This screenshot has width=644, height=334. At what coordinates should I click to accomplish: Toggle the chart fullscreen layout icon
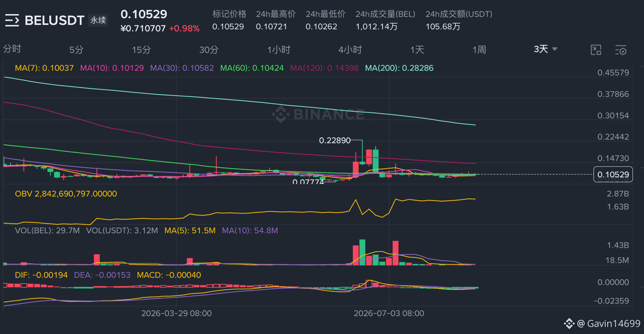(x=596, y=50)
